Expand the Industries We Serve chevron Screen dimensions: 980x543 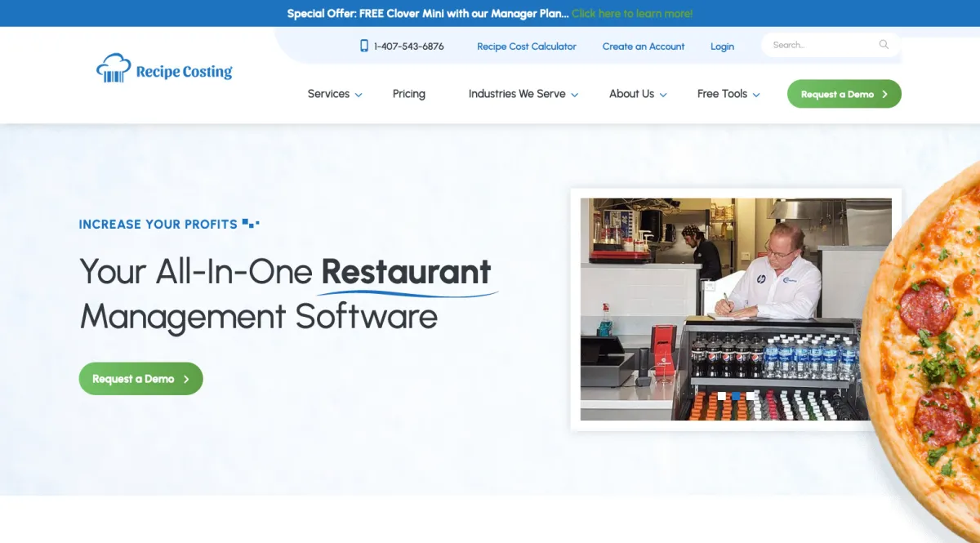pos(574,95)
